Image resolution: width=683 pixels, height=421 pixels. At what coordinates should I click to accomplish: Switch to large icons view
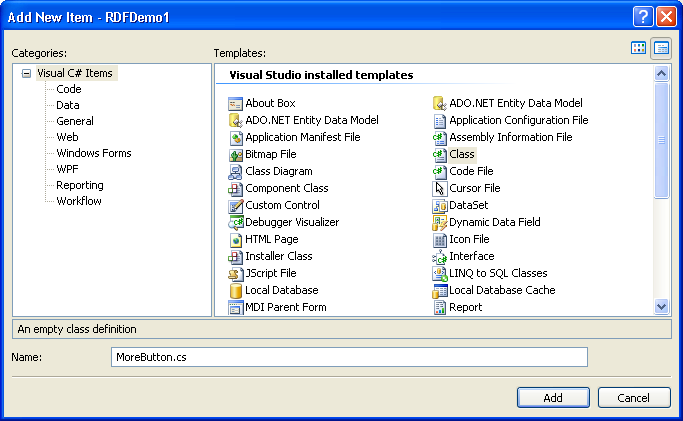639,48
